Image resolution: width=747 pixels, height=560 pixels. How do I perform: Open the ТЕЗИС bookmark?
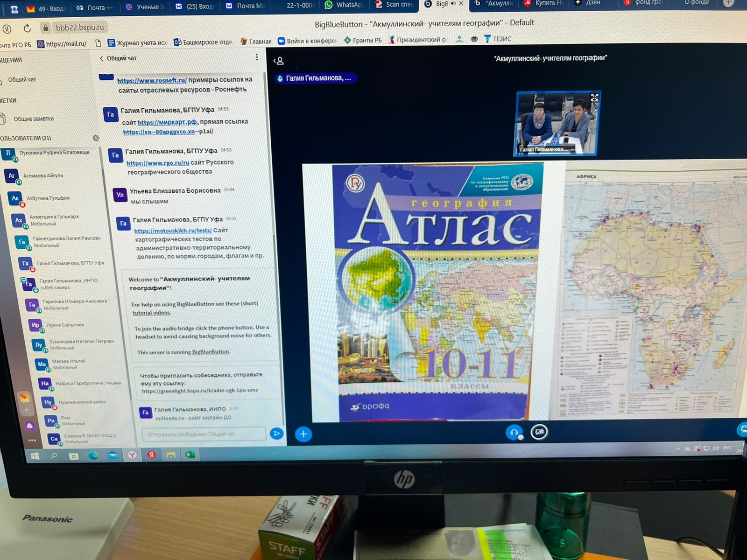[x=498, y=39]
